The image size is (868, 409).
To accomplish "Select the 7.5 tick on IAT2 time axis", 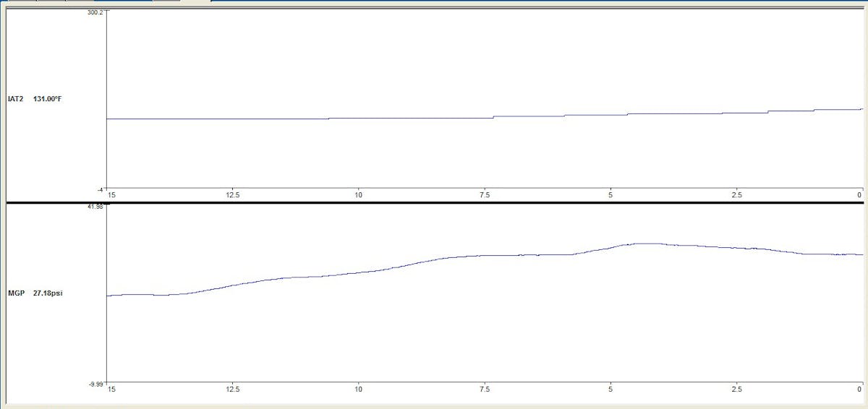I will [x=484, y=195].
